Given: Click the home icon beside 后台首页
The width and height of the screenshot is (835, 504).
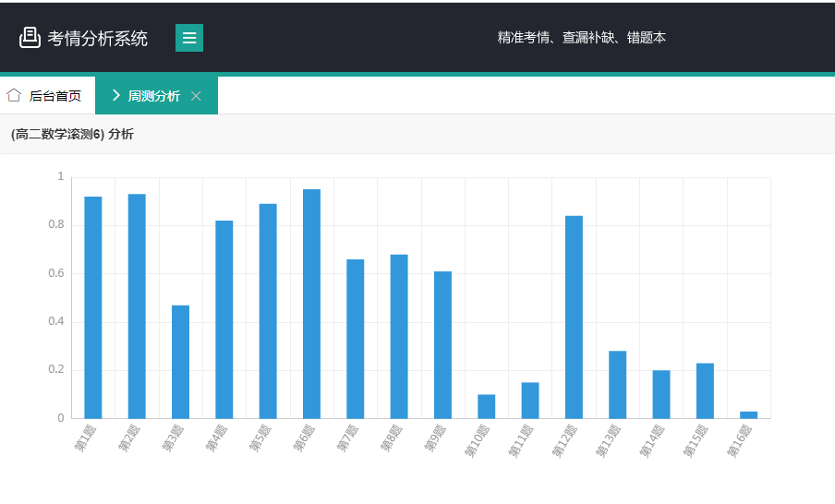Looking at the screenshot, I should click(14, 95).
